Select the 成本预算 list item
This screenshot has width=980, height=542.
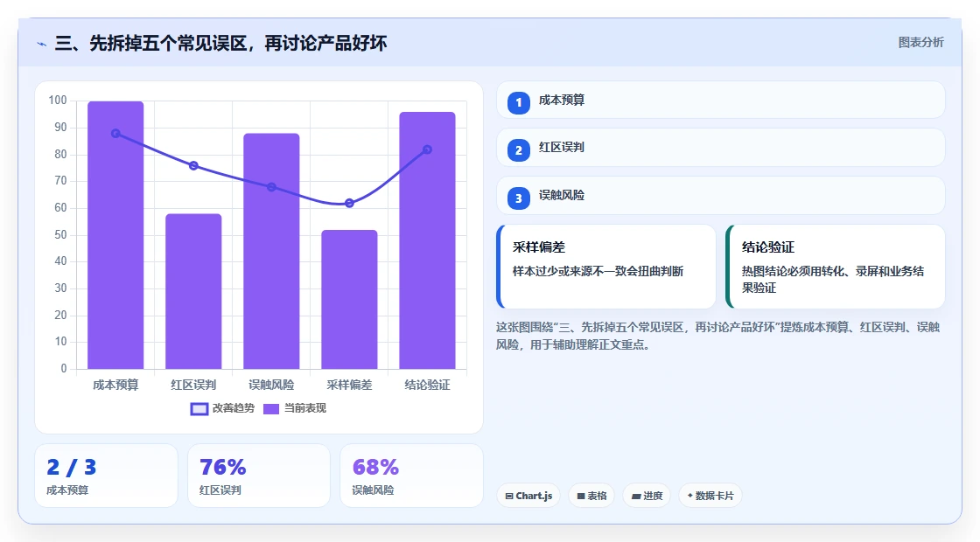(x=721, y=100)
